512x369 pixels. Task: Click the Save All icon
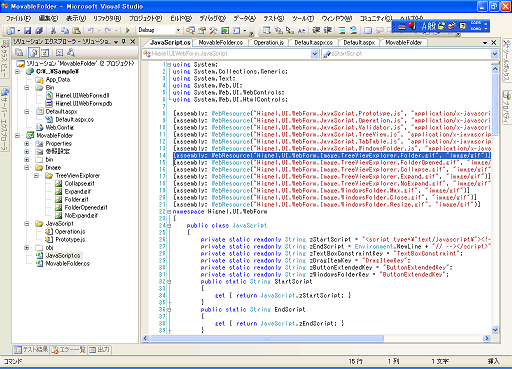(x=39, y=31)
